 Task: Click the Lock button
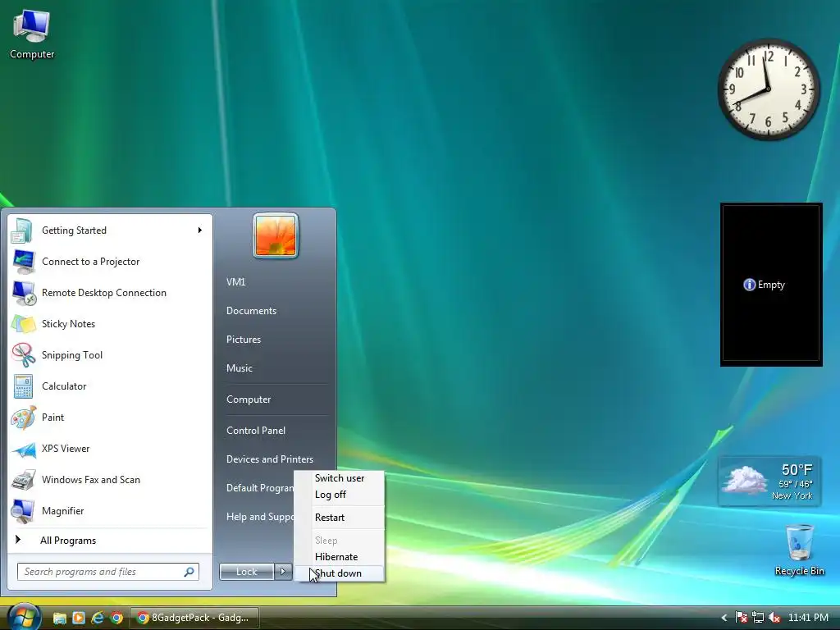click(247, 572)
